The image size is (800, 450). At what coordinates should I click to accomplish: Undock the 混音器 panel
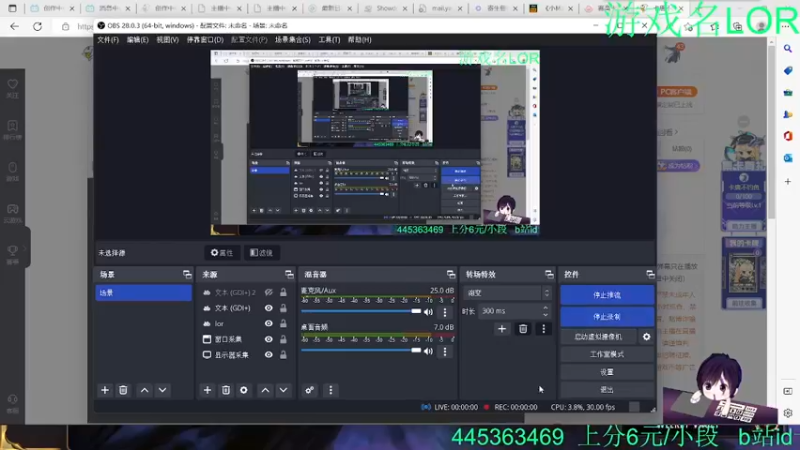pyautogui.click(x=451, y=274)
